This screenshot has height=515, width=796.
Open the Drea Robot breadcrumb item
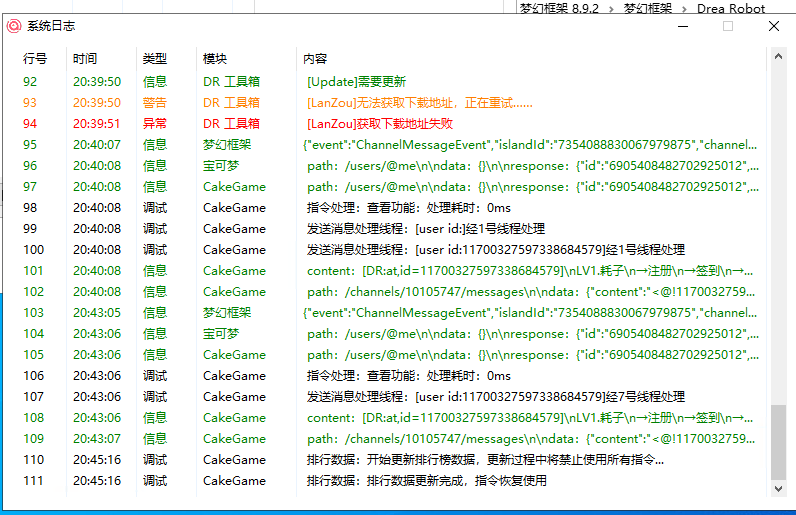click(x=731, y=8)
